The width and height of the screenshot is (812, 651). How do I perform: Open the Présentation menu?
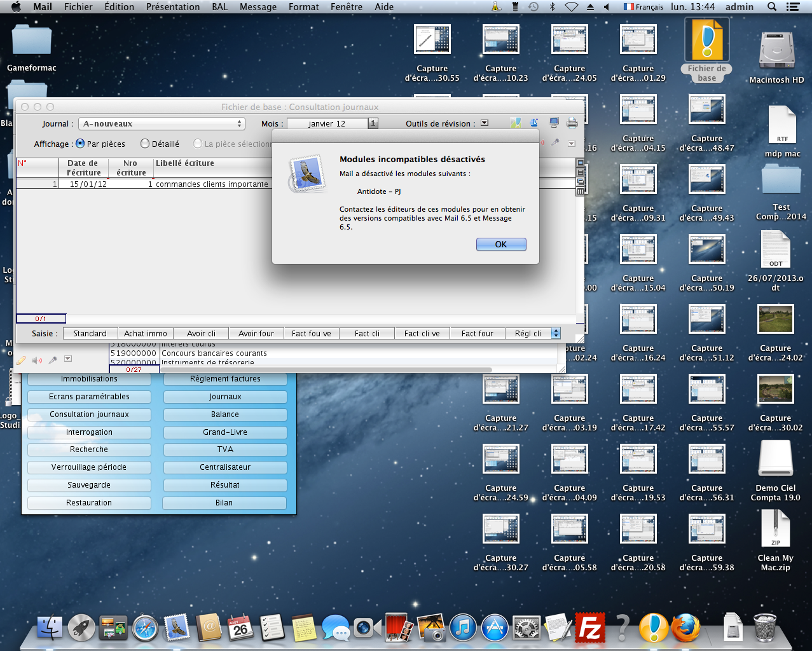(173, 7)
